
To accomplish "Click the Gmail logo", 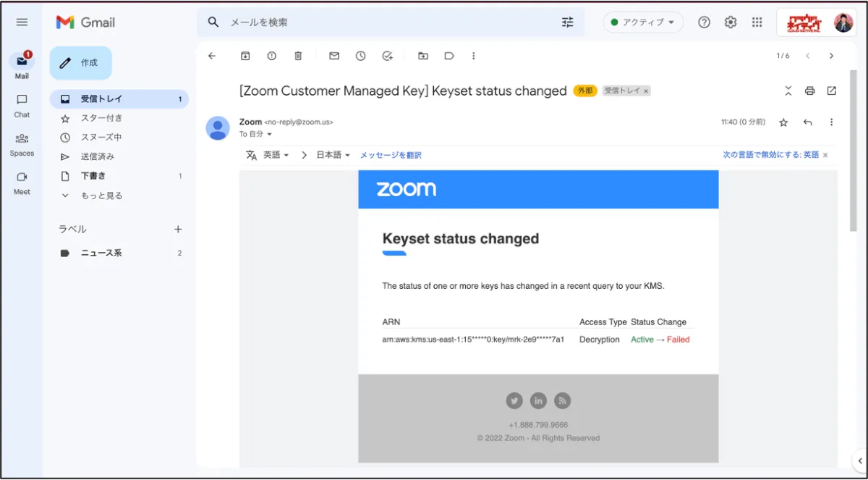I will coord(85,22).
